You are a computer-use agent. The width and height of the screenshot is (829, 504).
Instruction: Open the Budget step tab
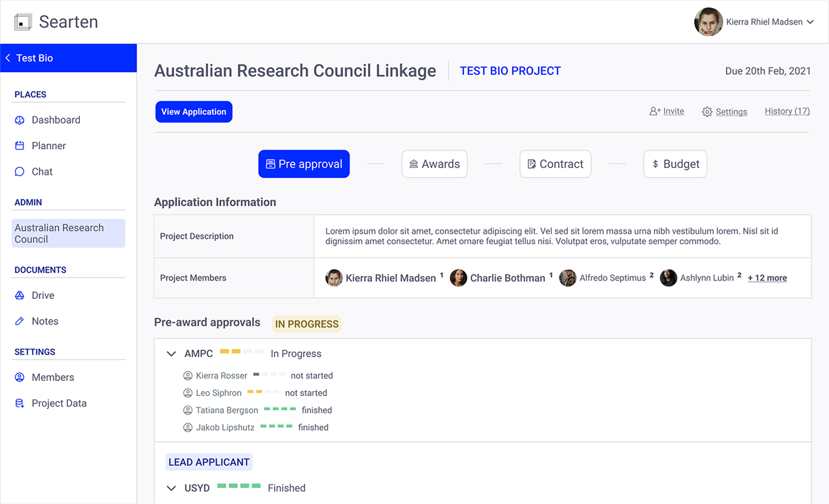tap(675, 164)
